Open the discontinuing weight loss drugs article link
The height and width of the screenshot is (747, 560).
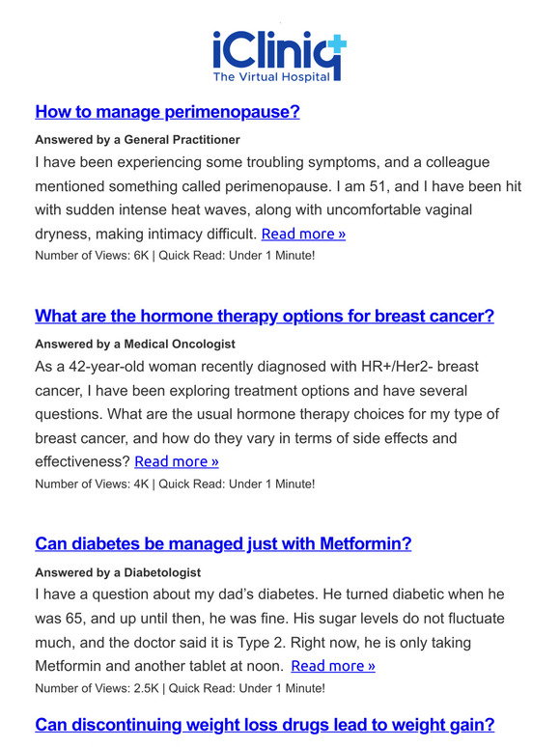tap(265, 725)
